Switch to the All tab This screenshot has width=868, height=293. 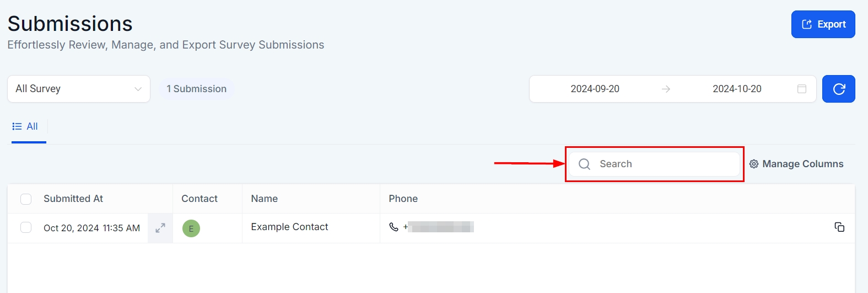(25, 126)
